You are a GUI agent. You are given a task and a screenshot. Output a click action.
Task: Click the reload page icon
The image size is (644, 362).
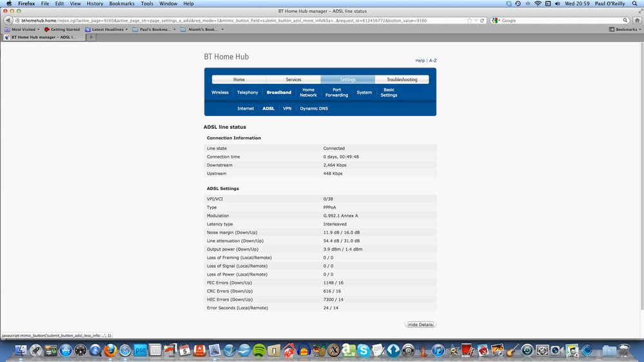[x=482, y=21]
